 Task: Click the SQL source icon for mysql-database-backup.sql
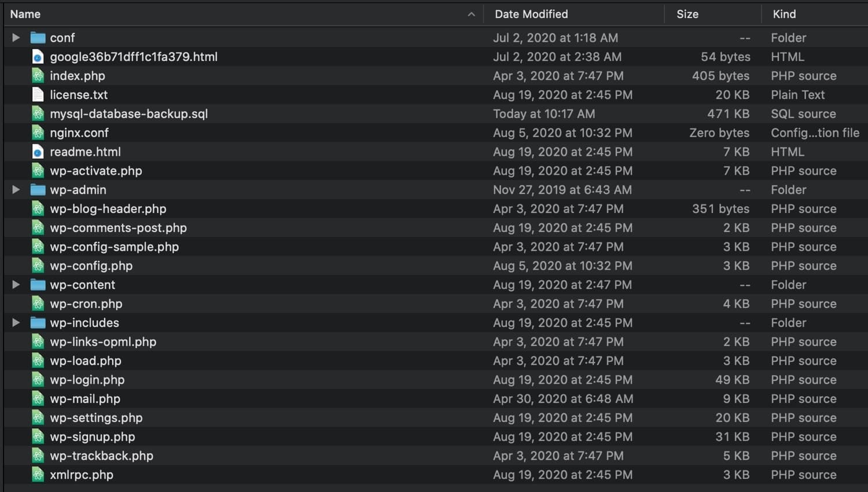[x=38, y=114]
